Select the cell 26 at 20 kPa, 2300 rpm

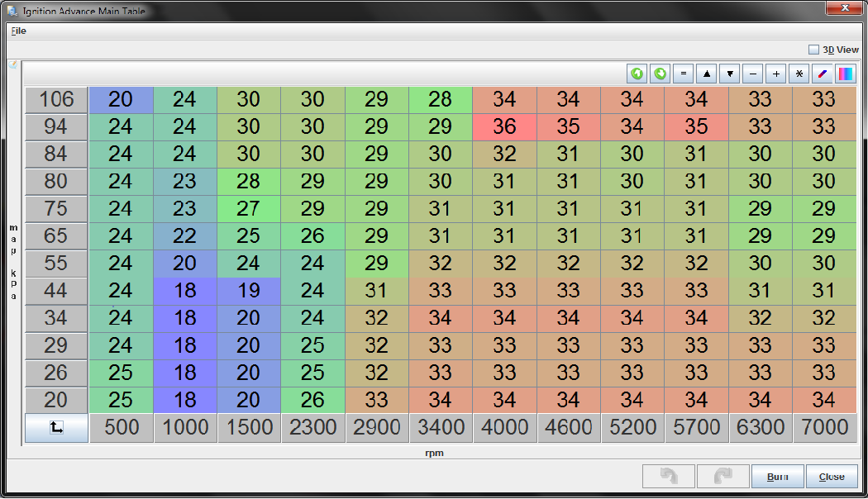point(313,401)
